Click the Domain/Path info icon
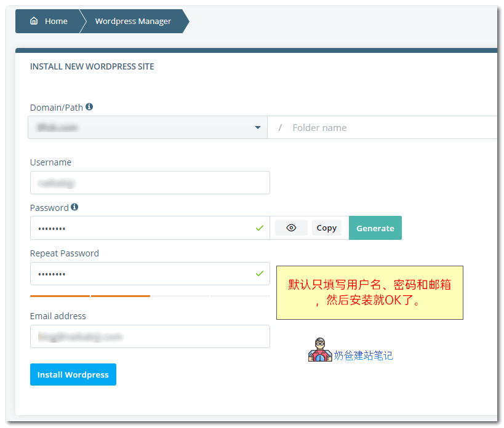This screenshot has width=504, height=428. click(x=89, y=106)
